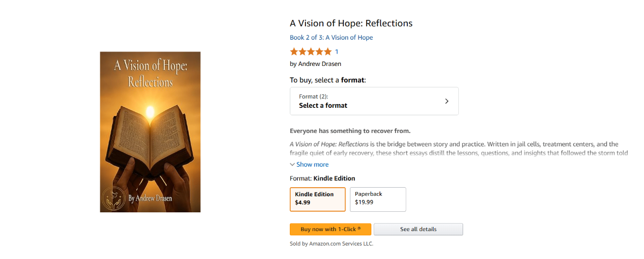Open the book cover image
The image size is (644, 259).
tap(150, 132)
